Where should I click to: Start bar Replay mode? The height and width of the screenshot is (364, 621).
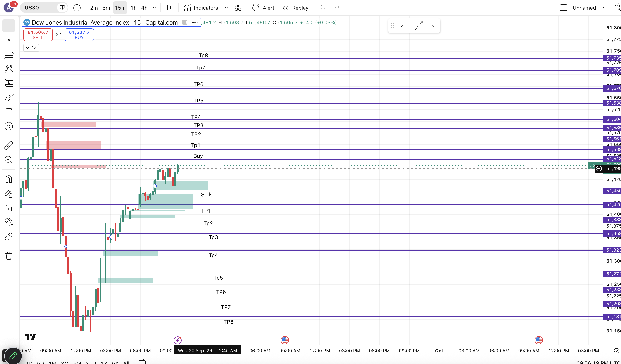pyautogui.click(x=296, y=8)
